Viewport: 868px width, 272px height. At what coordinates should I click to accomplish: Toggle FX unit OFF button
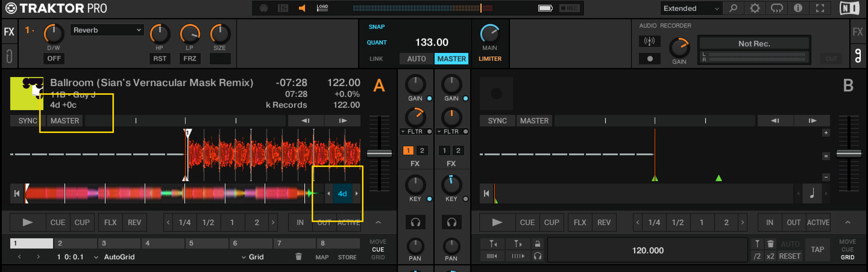(x=54, y=58)
